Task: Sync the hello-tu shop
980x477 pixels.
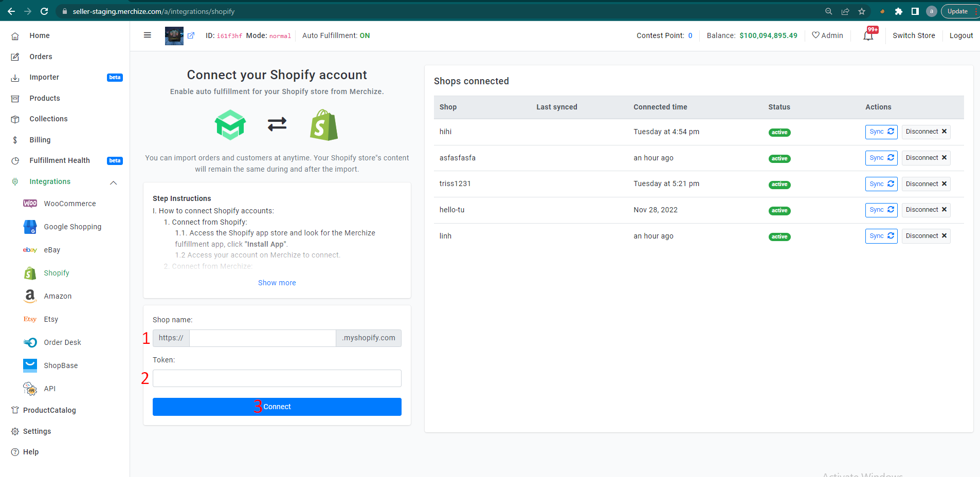Action: point(881,210)
